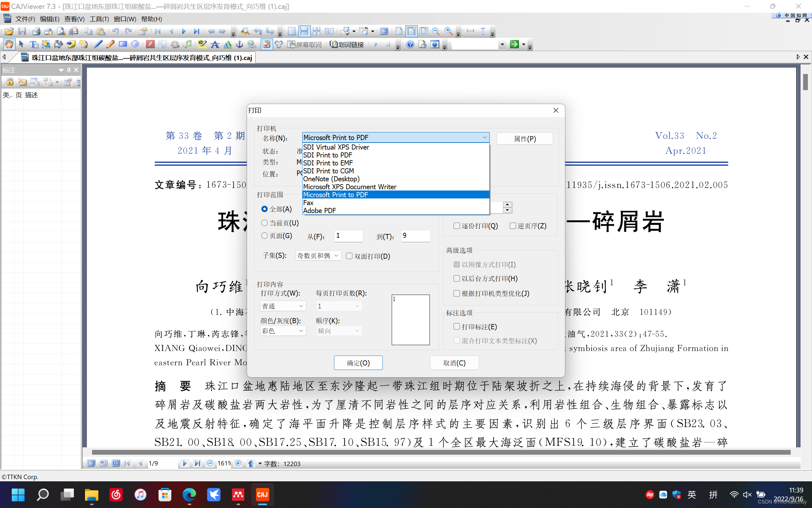Click the Print icon in toolbar
The width and height of the screenshot is (812, 508).
click(36, 31)
